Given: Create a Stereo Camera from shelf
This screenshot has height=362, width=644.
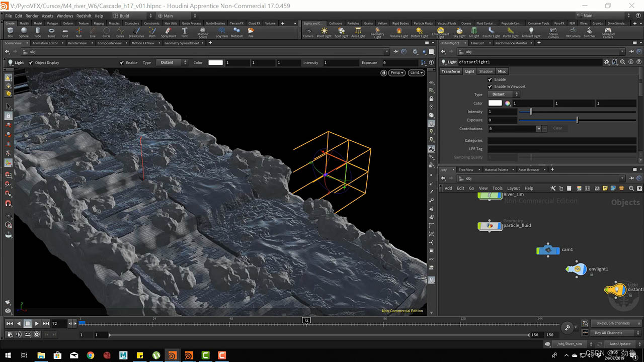Looking at the screenshot, I should pos(553,33).
